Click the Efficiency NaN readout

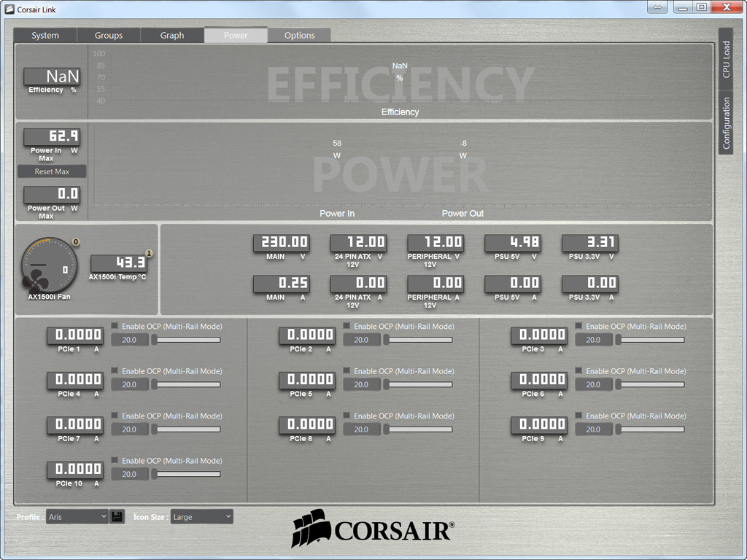52,76
